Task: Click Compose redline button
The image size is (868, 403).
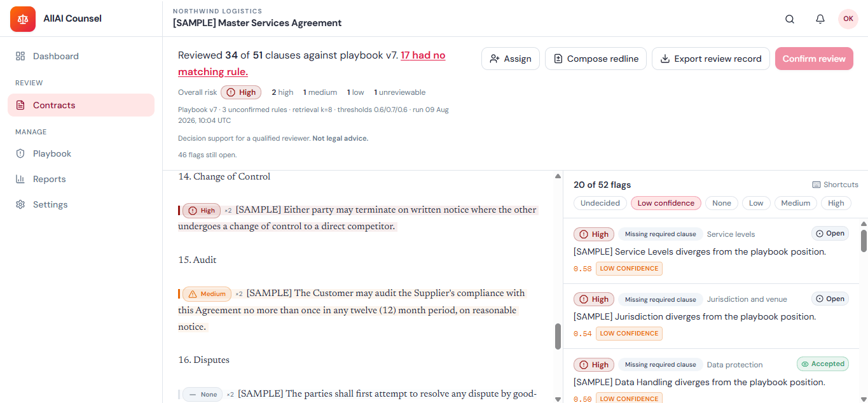Action: click(596, 59)
